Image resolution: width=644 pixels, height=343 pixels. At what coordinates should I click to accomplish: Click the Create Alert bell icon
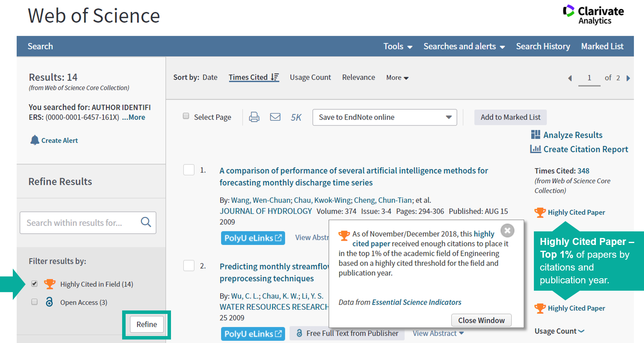click(x=35, y=140)
